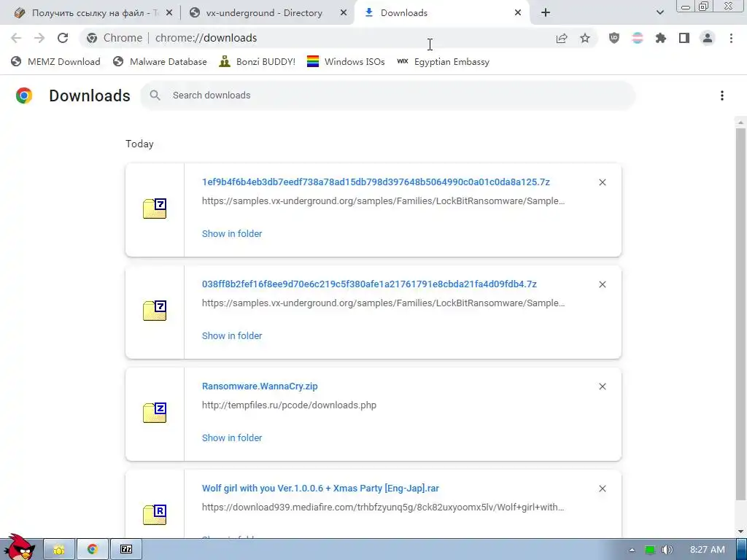
Task: Remove the 1ef9b4f6b4eb 7z download from list
Action: click(602, 182)
